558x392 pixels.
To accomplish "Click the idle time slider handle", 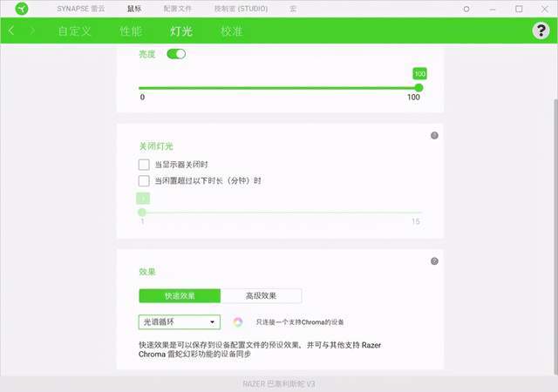I will click(x=142, y=213).
